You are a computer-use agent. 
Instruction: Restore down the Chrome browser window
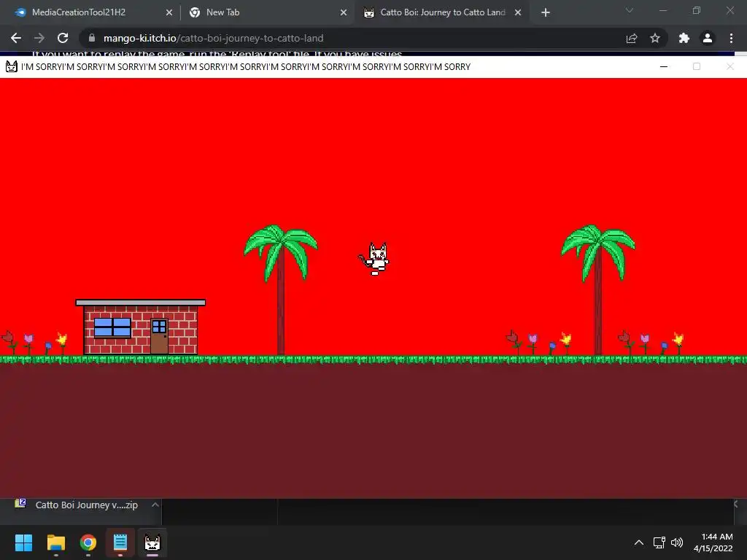pos(697,10)
